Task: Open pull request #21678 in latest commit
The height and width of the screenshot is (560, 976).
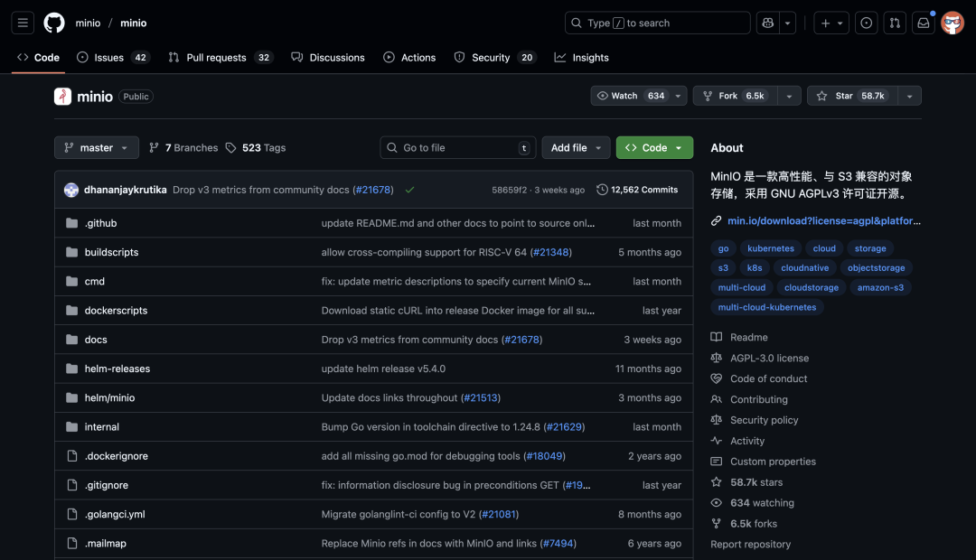Action: [x=373, y=190]
